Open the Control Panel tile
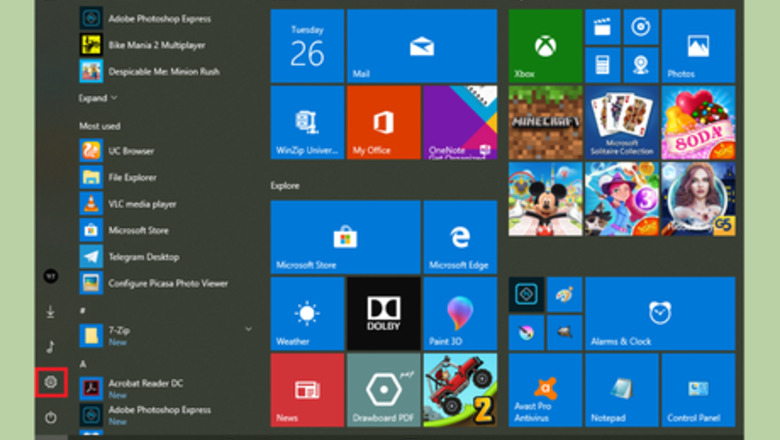 pos(698,390)
